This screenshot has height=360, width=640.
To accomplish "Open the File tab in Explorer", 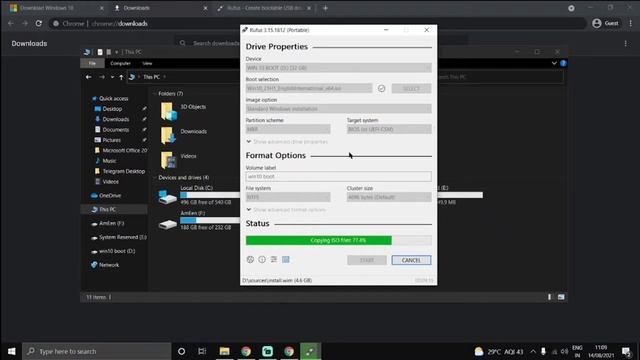I will [x=92, y=63].
